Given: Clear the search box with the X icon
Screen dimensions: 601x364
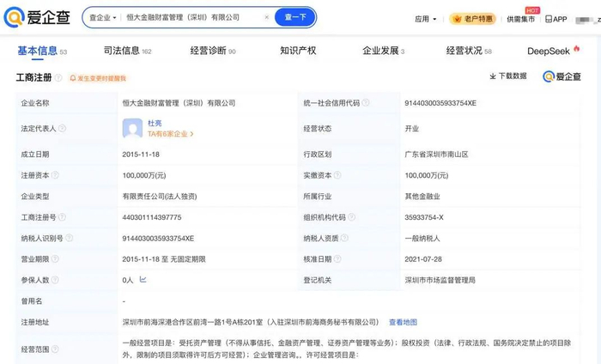Looking at the screenshot, I should [x=267, y=17].
